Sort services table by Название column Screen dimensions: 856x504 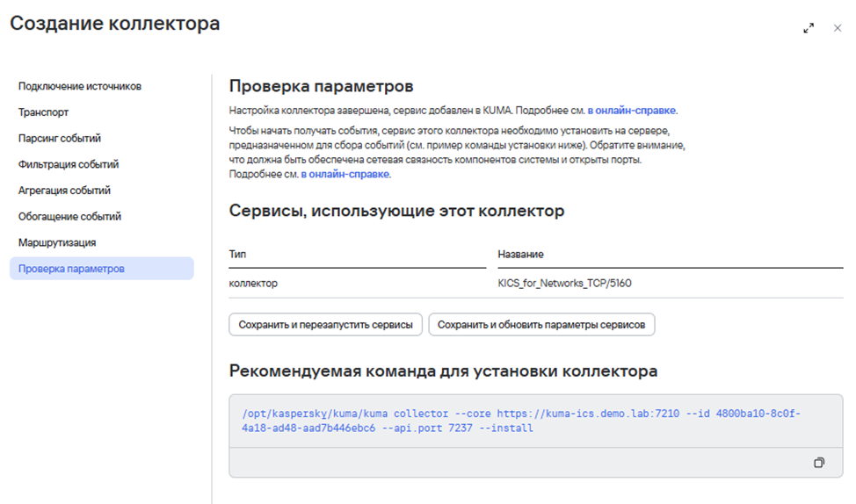point(520,254)
